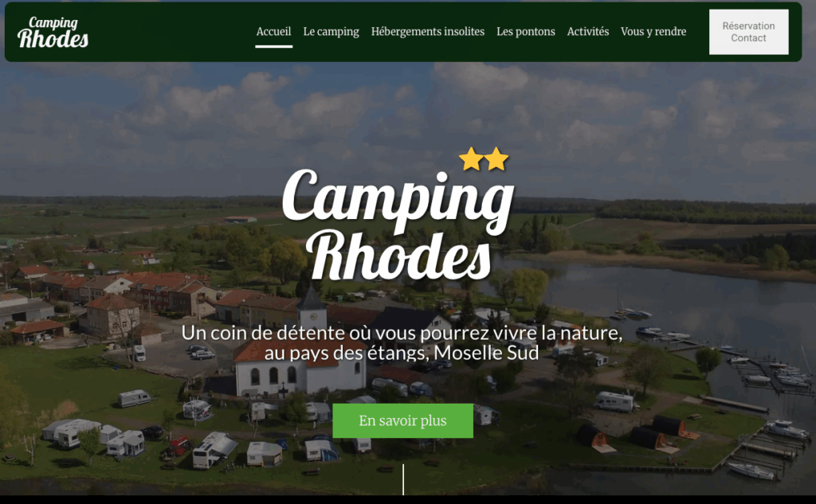
Task: Select Les pontons in navigation
Action: tap(526, 32)
